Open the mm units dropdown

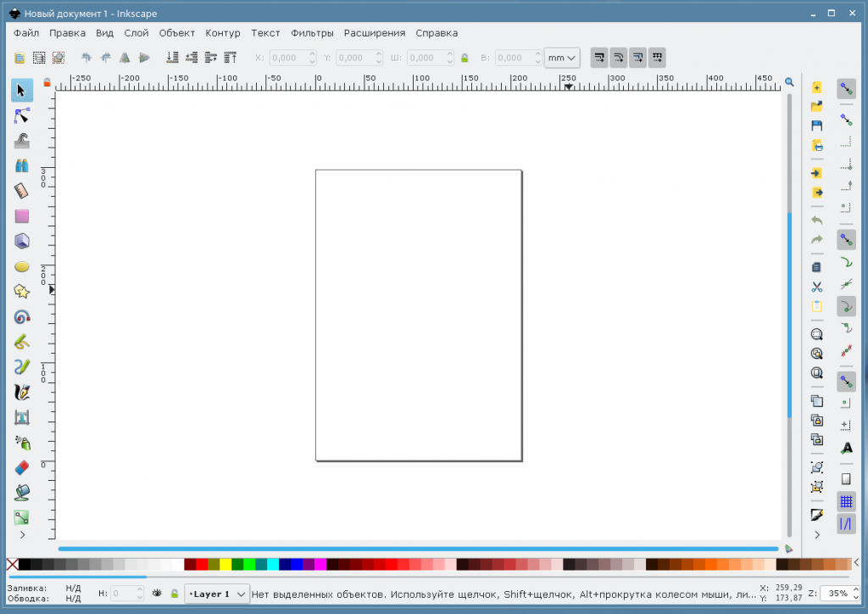[562, 58]
